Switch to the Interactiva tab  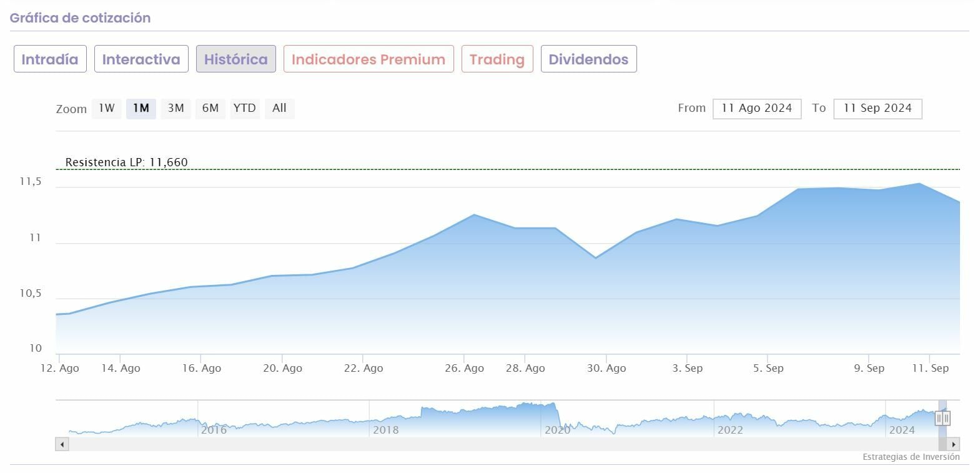tap(141, 59)
